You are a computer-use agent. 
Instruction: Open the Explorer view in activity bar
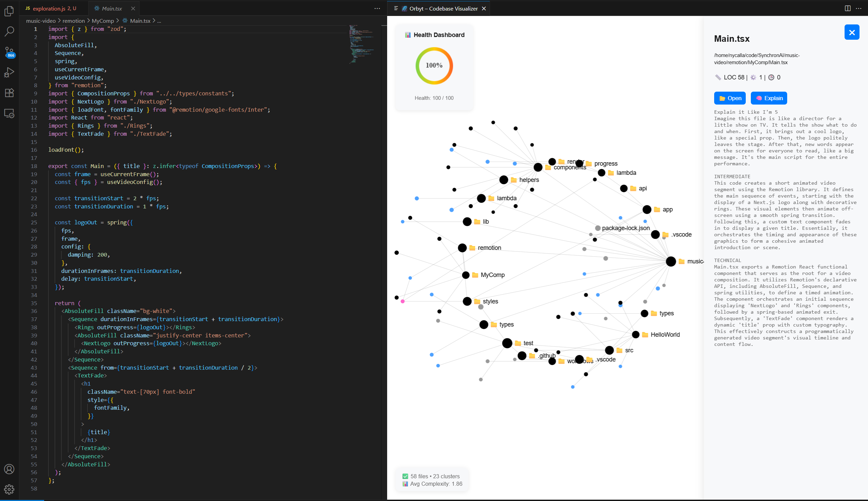click(x=9, y=11)
